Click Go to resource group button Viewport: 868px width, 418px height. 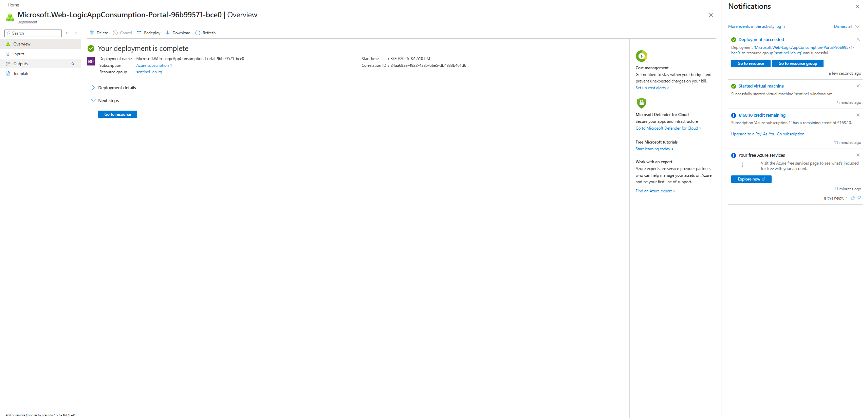[797, 63]
